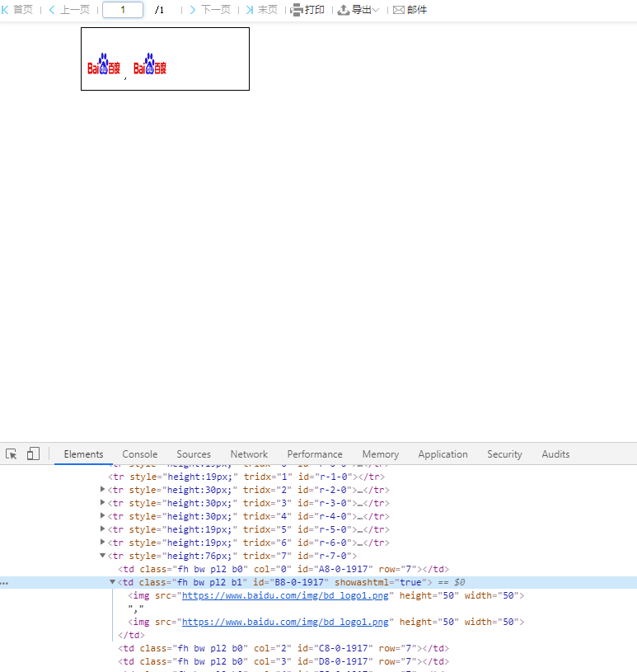Screen dimensions: 637x672
Task: Click the mail (邮件) envelope icon
Action: [399, 10]
